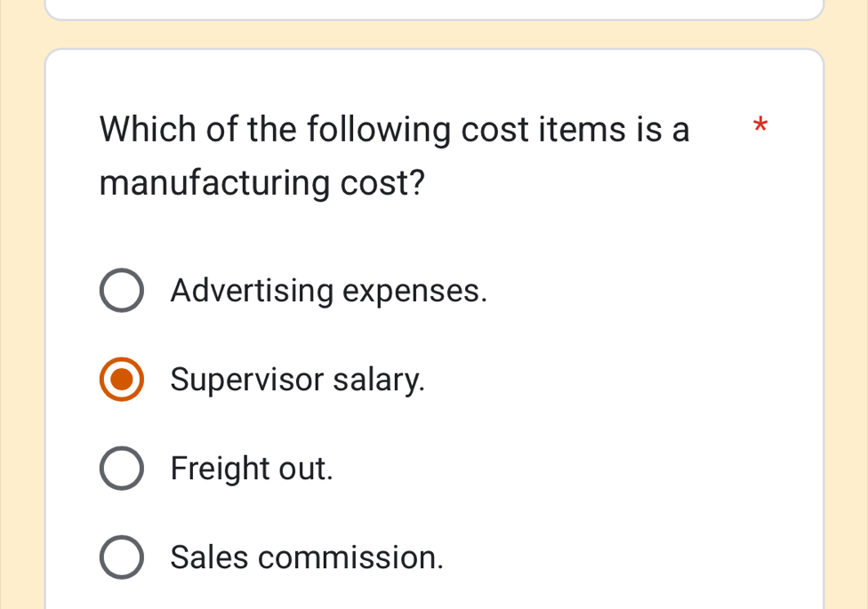Click the word "Advertising" in first option
Screen dimensions: 868x609
(251, 291)
